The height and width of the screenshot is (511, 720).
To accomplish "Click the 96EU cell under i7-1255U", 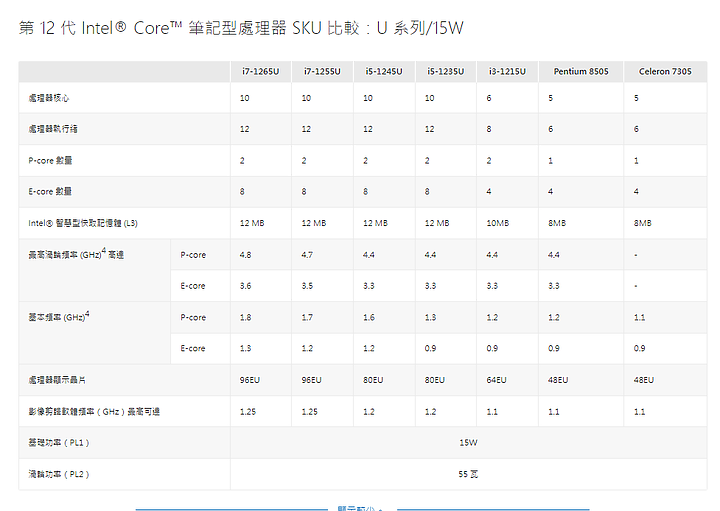I will (x=311, y=380).
